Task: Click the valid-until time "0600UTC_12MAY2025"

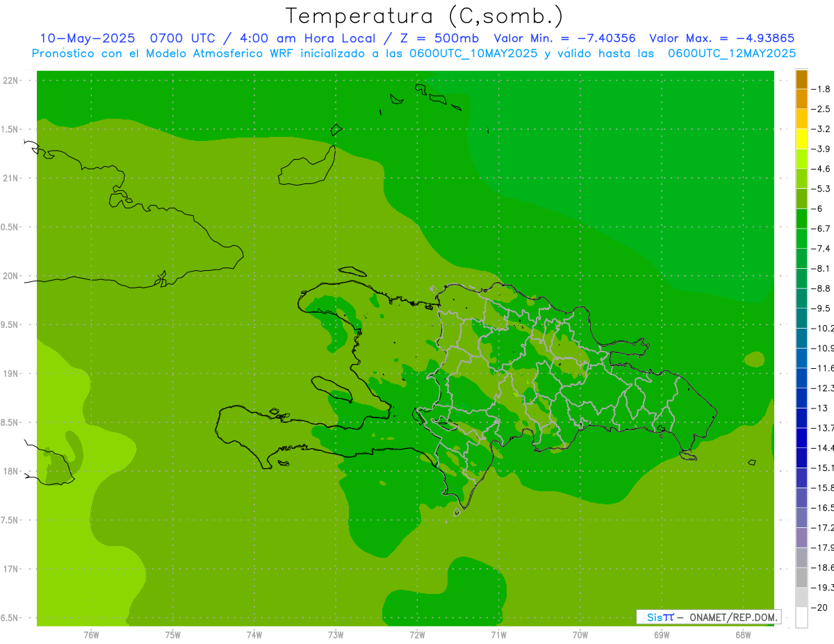Action: pyautogui.click(x=732, y=53)
